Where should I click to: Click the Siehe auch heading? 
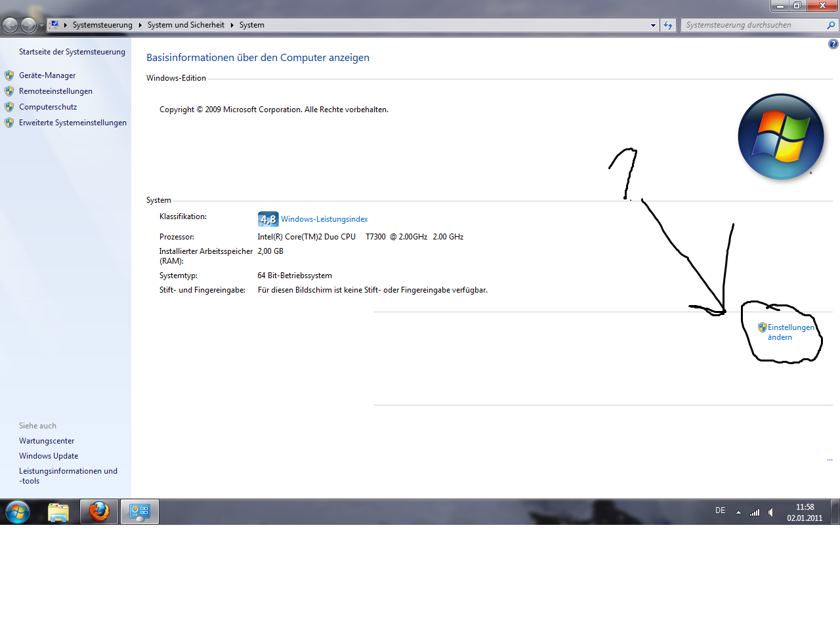pyautogui.click(x=37, y=426)
